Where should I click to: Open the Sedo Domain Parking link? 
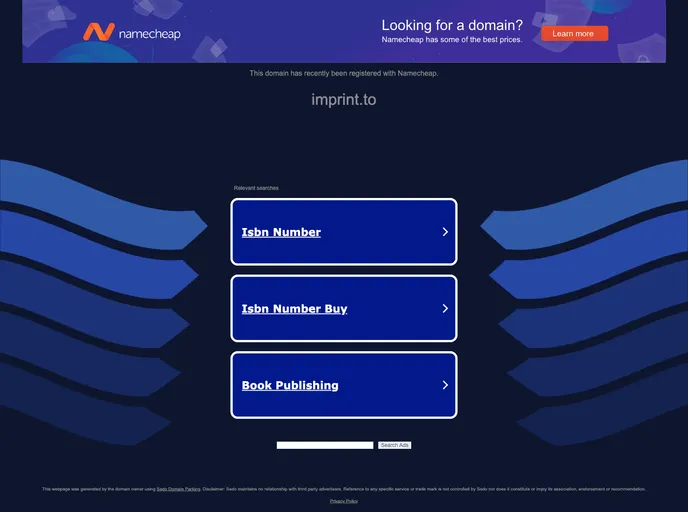click(178, 489)
